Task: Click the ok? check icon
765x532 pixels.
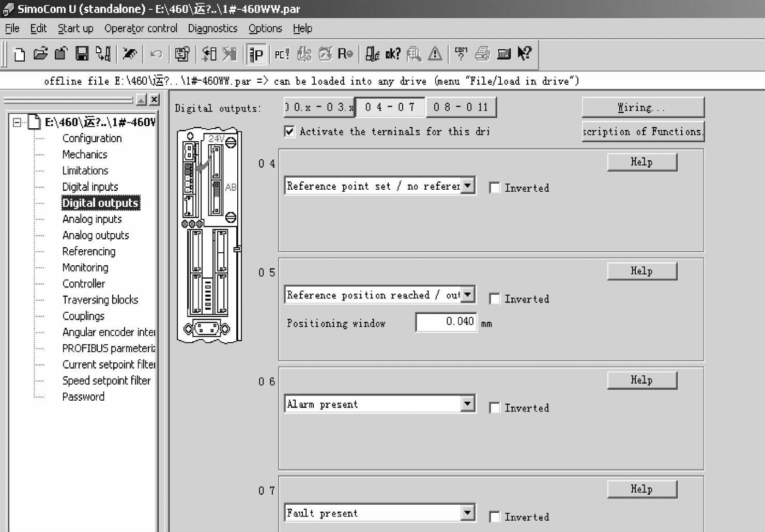Action: 393,54
